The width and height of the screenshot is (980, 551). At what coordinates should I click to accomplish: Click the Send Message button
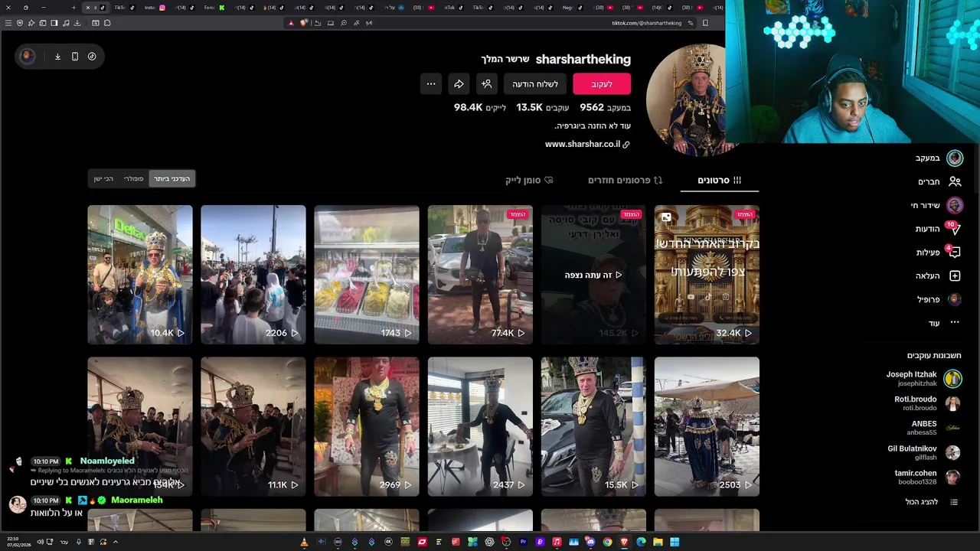point(535,84)
